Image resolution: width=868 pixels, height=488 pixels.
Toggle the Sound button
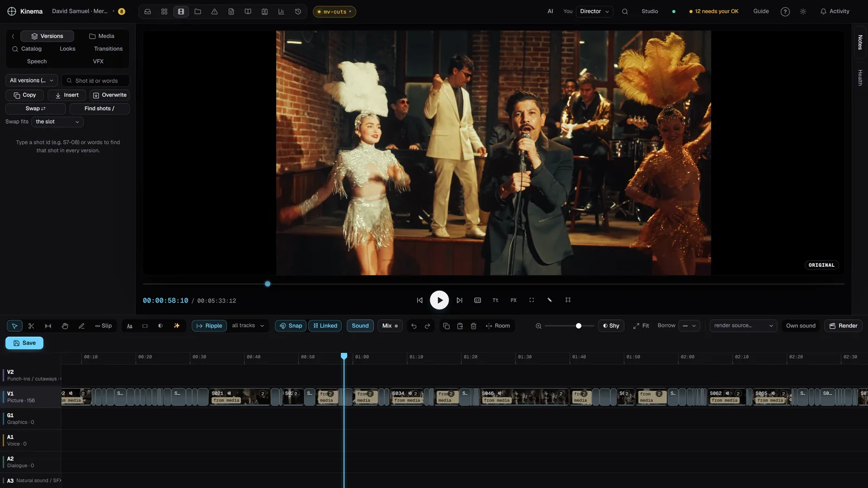(x=360, y=326)
